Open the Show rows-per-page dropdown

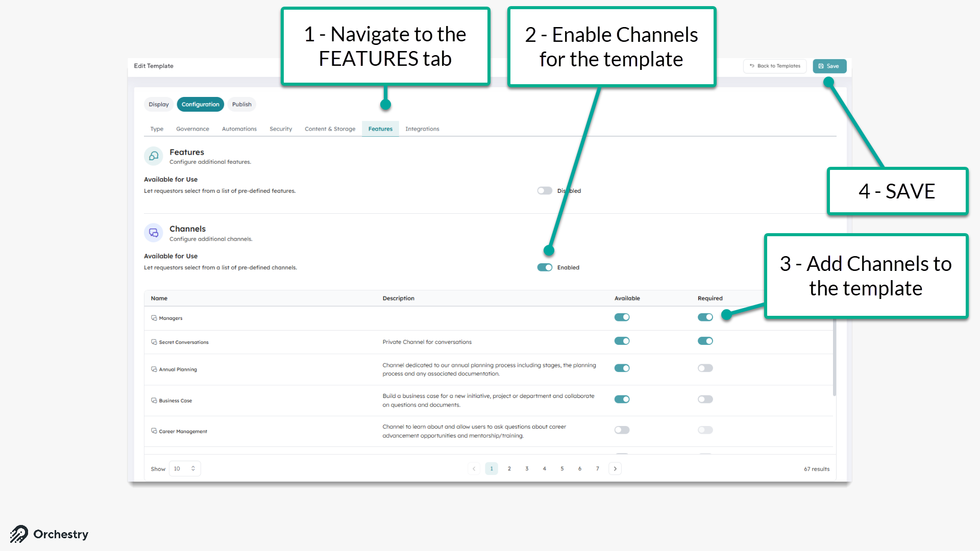(185, 468)
